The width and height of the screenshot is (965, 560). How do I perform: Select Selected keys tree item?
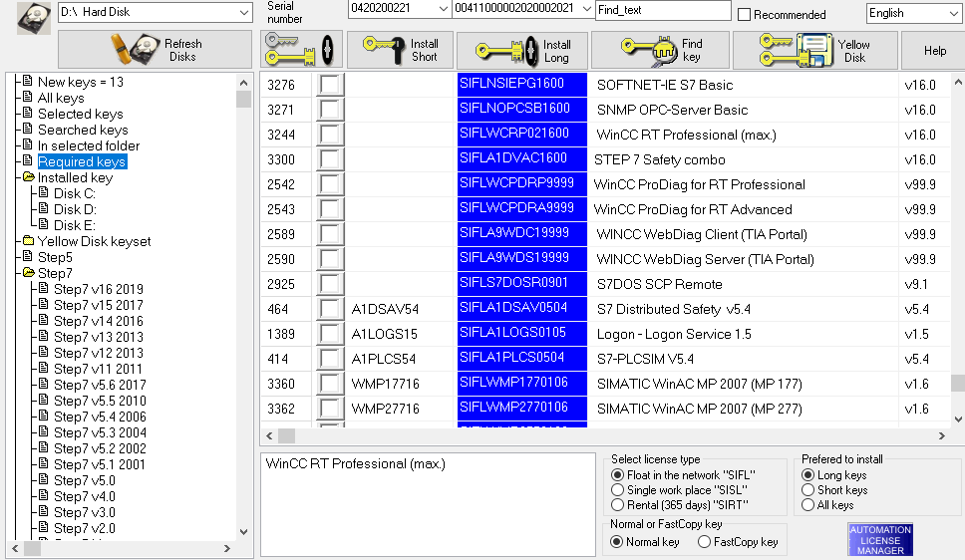coord(80,114)
